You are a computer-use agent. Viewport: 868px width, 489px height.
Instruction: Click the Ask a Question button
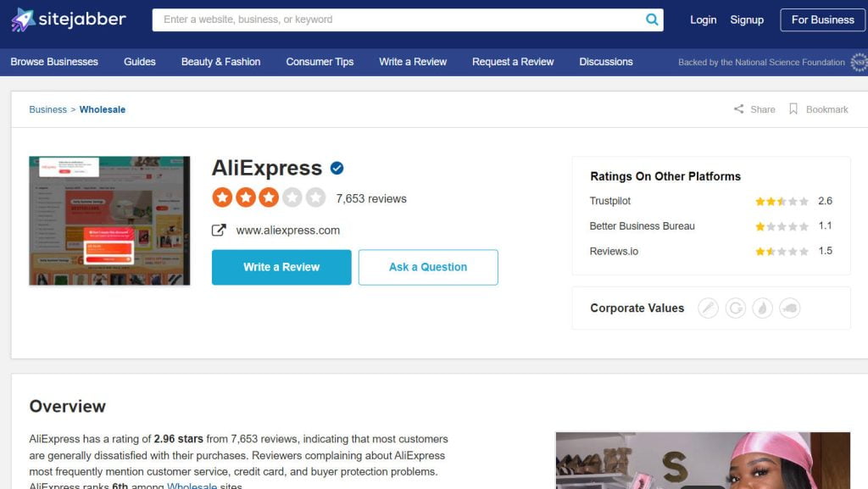coord(428,266)
